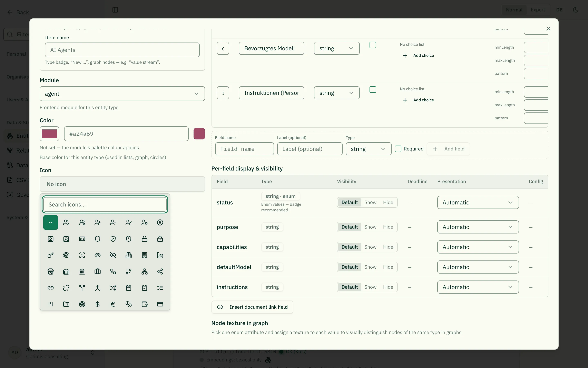The width and height of the screenshot is (588, 368).
Task: Choose the credit card icon
Action: coord(160,304)
